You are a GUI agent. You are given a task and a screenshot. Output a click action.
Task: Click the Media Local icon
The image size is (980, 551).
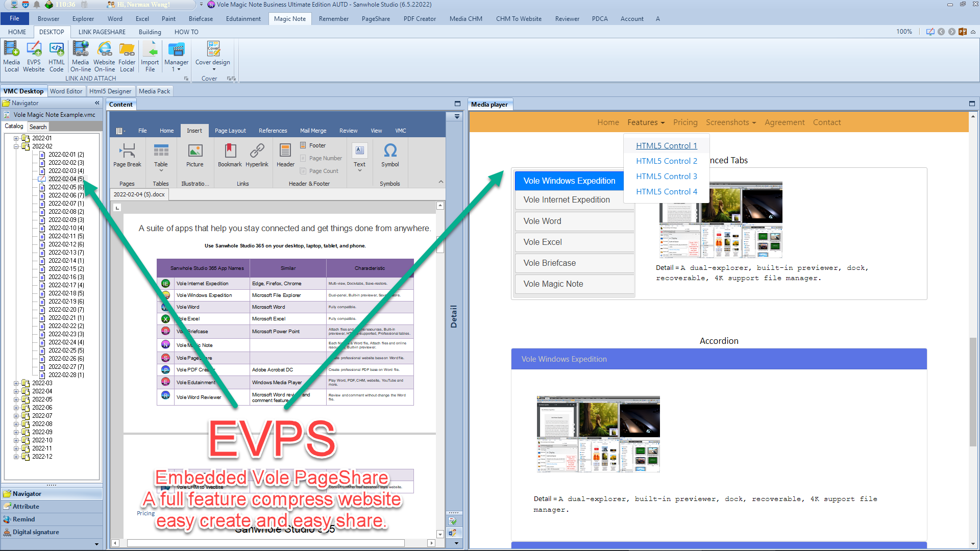[x=11, y=57]
